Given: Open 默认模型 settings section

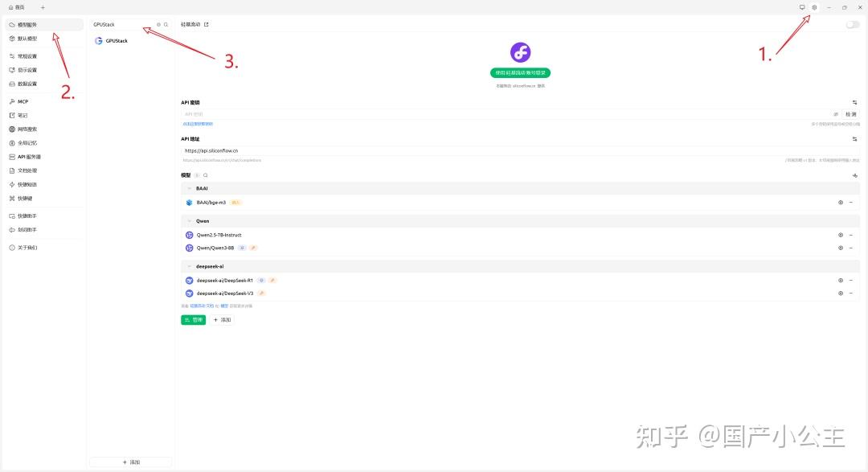Looking at the screenshot, I should click(x=44, y=39).
